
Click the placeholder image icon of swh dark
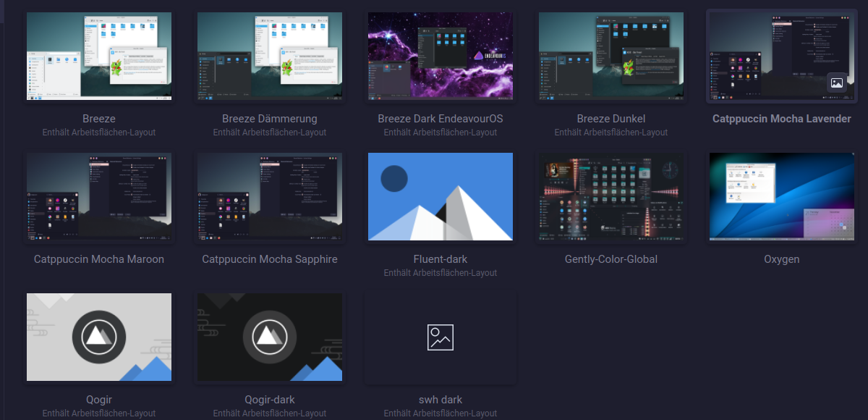[441, 337]
